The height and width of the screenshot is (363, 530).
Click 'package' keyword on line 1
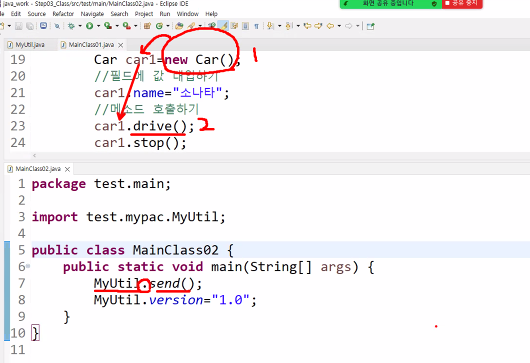coord(59,184)
